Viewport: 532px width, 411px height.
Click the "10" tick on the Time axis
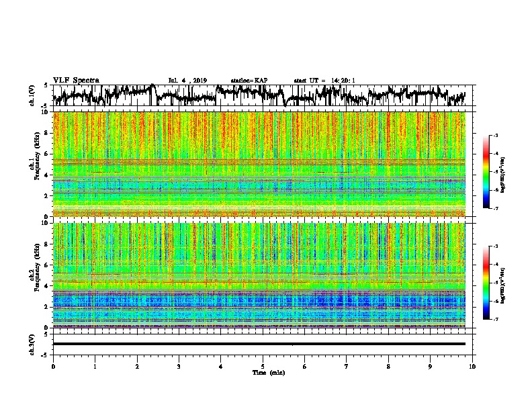(x=472, y=367)
